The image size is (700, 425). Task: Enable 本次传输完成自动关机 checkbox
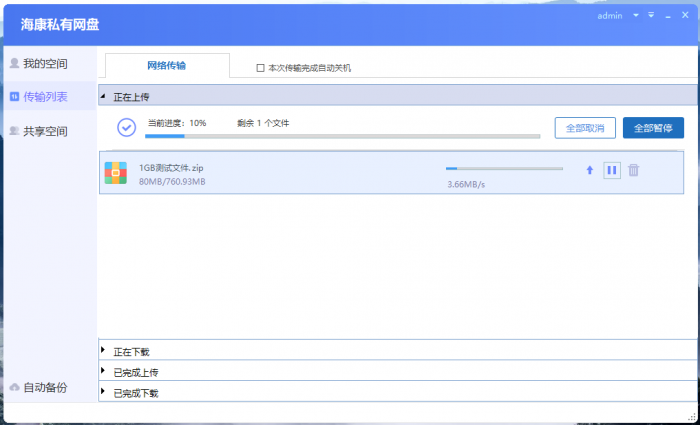click(x=260, y=68)
